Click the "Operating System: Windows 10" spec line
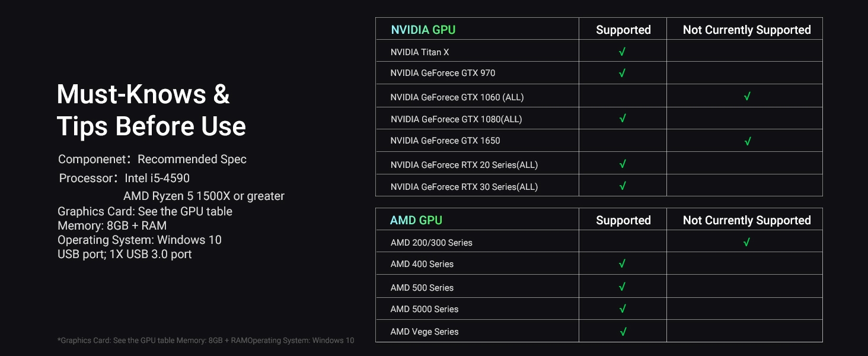 (x=139, y=240)
